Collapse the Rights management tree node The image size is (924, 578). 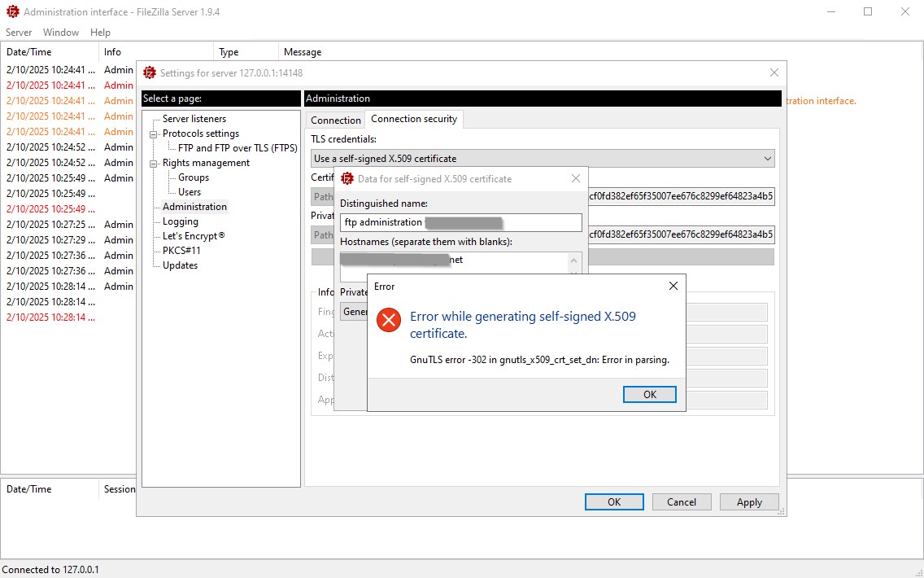click(153, 164)
